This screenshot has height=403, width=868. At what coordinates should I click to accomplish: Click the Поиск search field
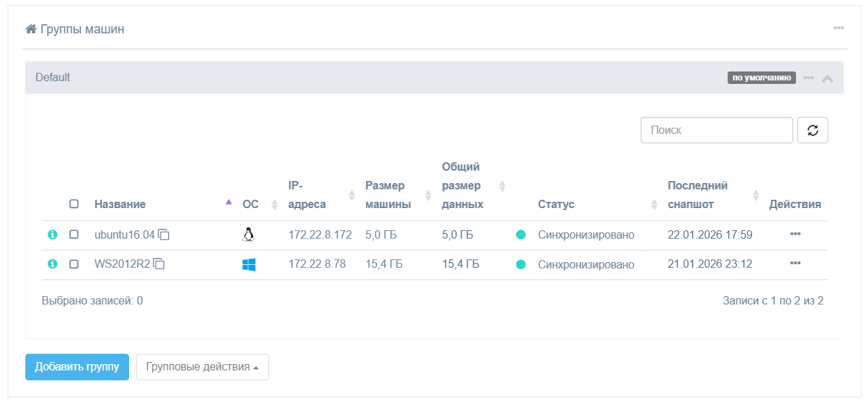716,130
